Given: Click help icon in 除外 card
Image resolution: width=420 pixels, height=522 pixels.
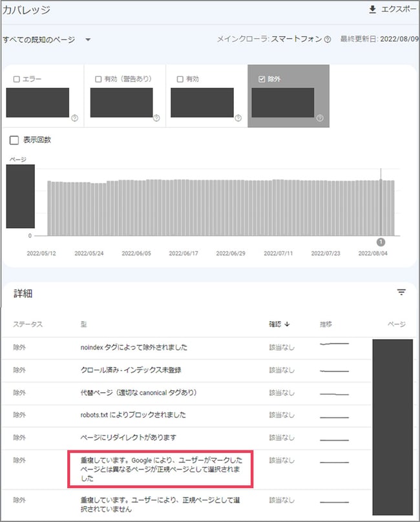Looking at the screenshot, I should tap(319, 118).
